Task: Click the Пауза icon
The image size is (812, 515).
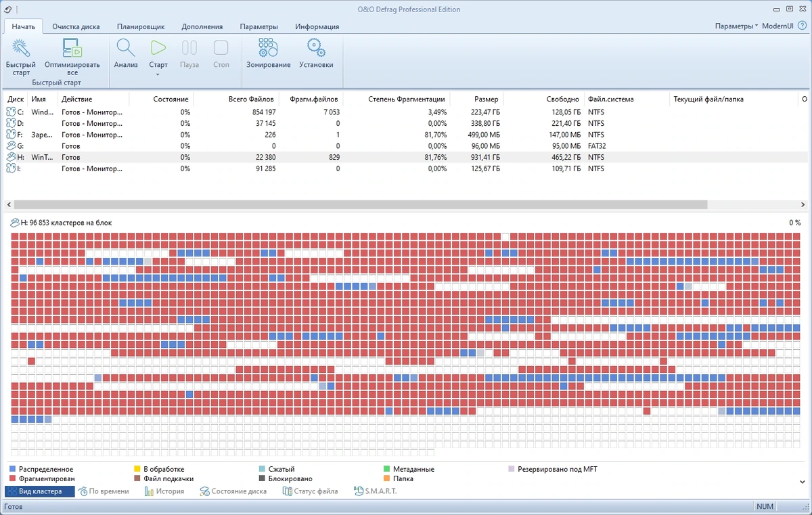Action: (189, 47)
